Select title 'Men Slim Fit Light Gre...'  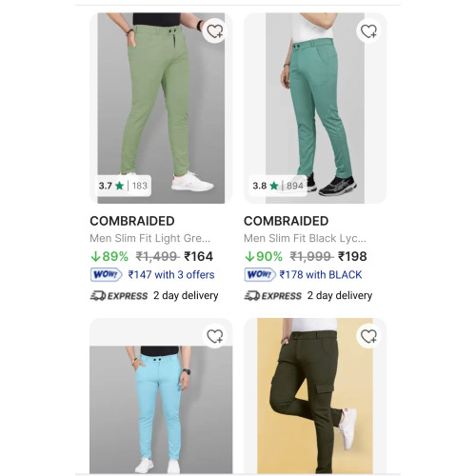pyautogui.click(x=150, y=238)
